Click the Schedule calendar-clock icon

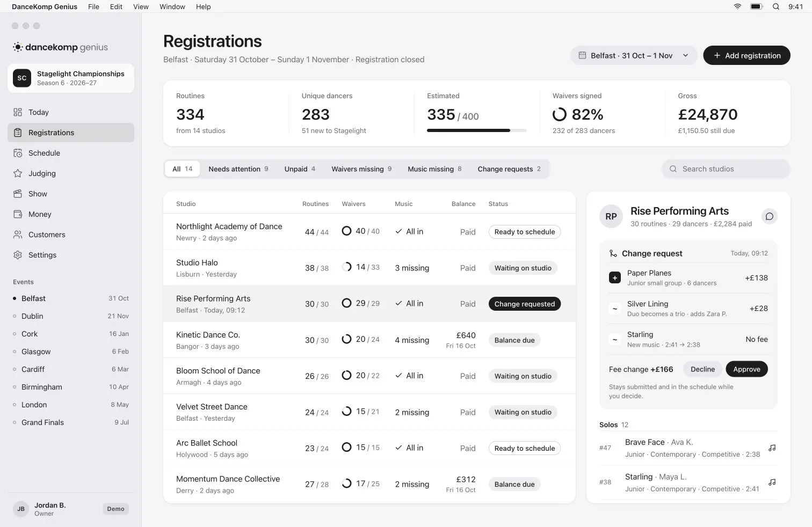coord(18,153)
